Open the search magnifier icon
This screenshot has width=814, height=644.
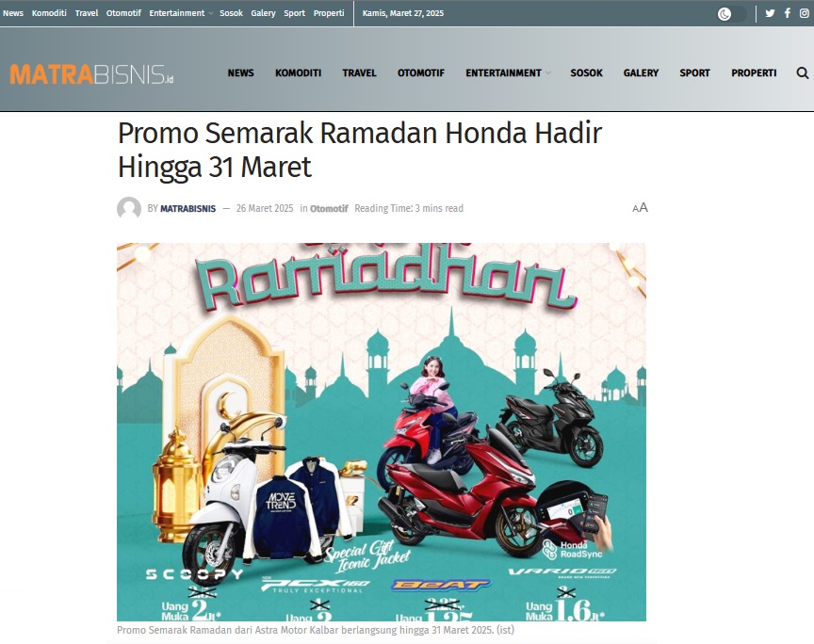(x=803, y=73)
